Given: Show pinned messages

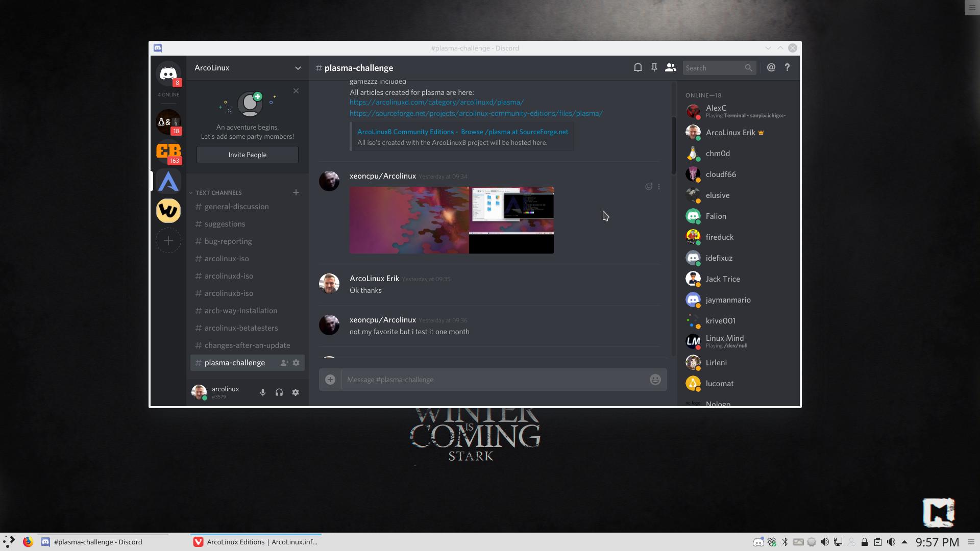Looking at the screenshot, I should (x=654, y=67).
